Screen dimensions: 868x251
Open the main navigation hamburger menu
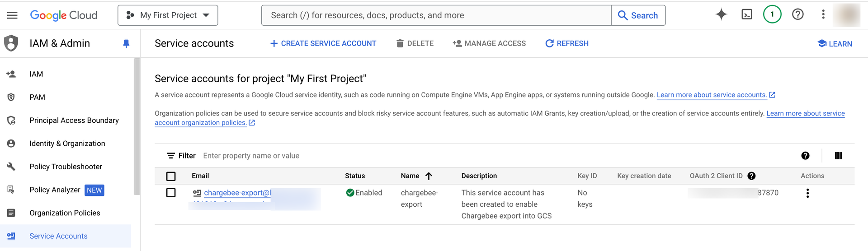12,15
